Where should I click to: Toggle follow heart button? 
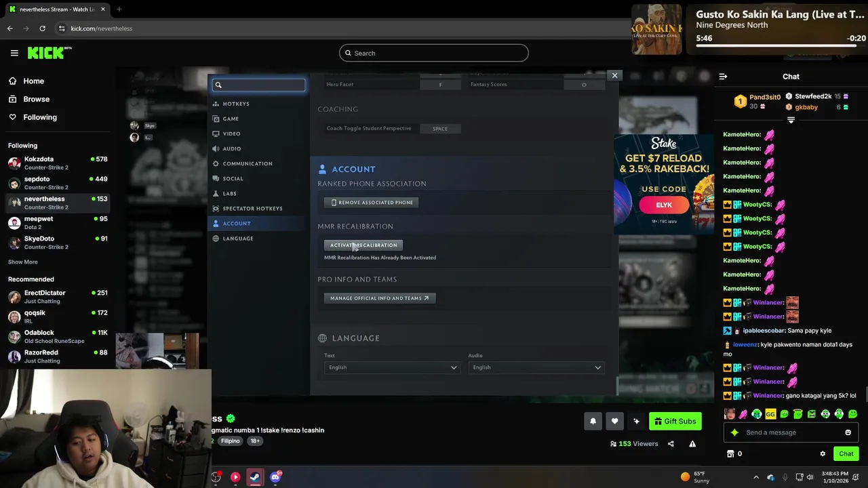pos(614,421)
